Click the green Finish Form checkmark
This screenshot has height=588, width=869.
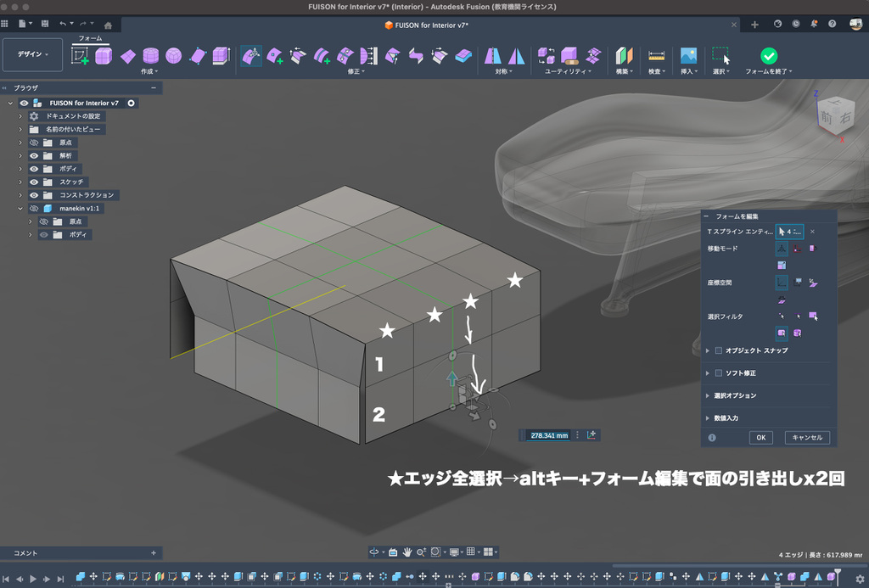tap(768, 56)
